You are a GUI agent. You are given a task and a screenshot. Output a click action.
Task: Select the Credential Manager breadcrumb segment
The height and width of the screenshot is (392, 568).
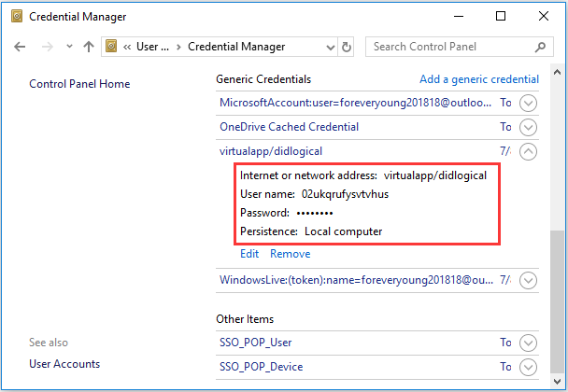pos(236,47)
